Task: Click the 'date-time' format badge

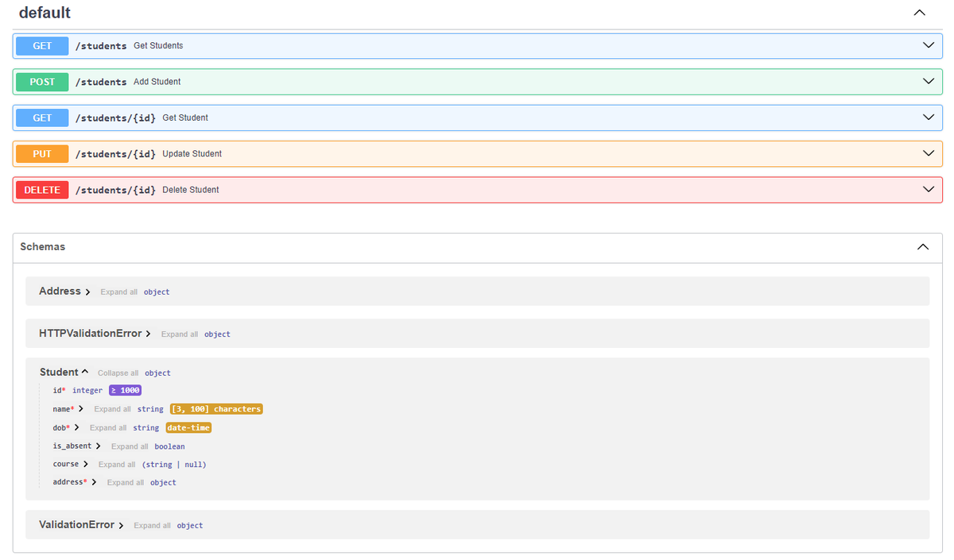Action: pos(188,428)
